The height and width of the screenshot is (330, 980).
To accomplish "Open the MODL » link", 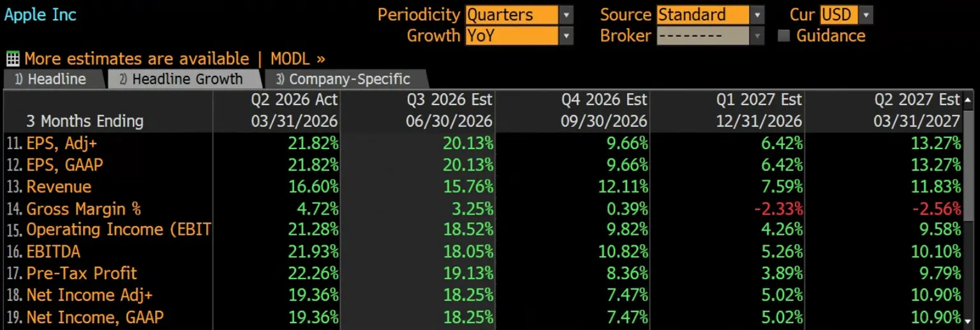I will click(297, 59).
